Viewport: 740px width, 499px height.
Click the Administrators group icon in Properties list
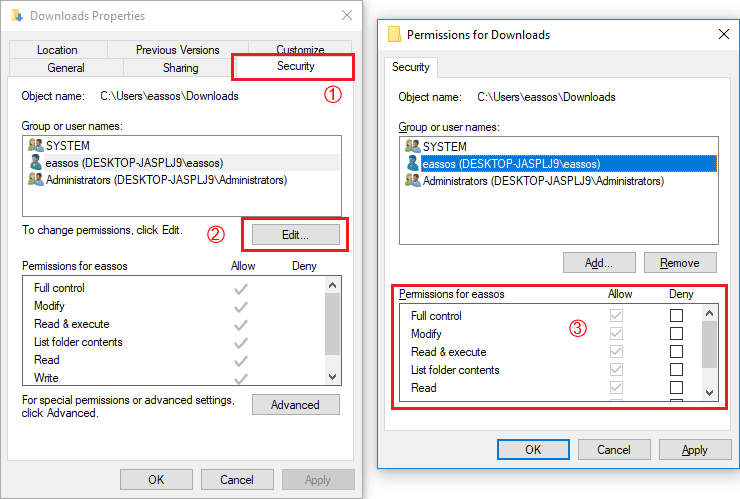[36, 180]
